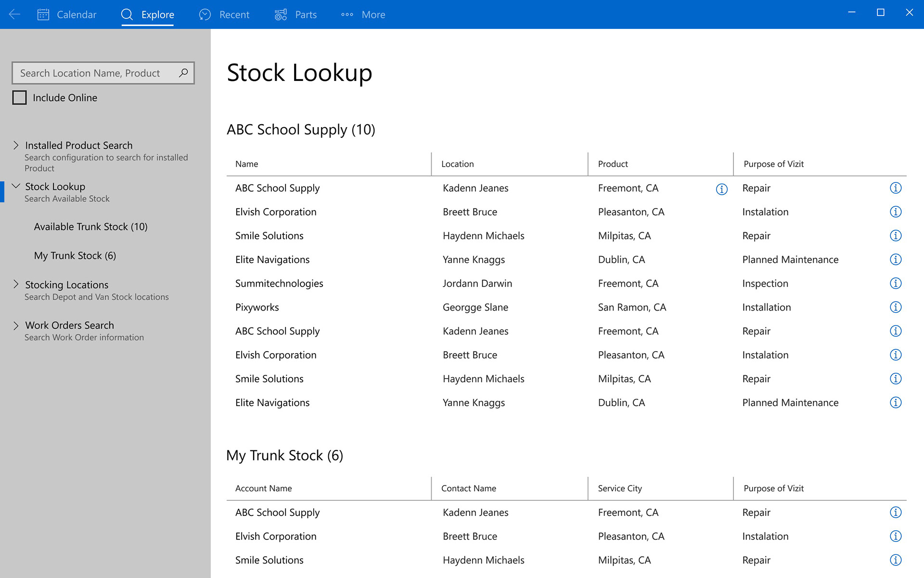
Task: Click the Purpose of Vizit column header
Action: 773,164
